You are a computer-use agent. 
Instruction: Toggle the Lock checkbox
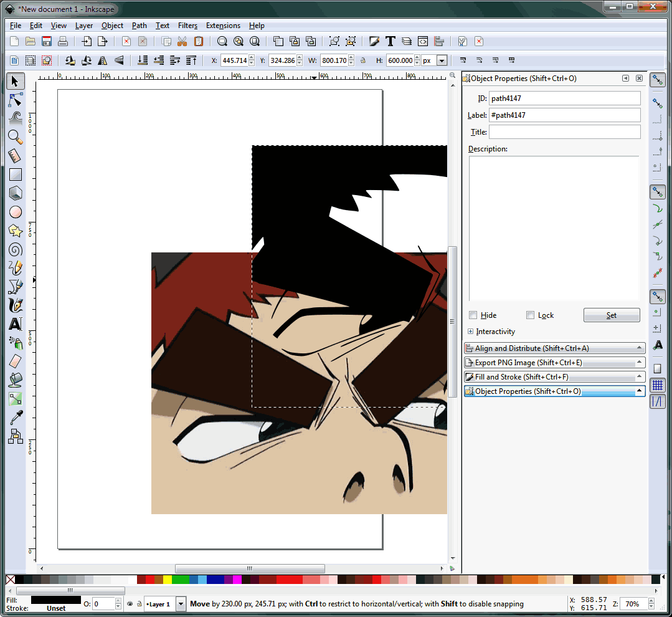[x=530, y=315]
